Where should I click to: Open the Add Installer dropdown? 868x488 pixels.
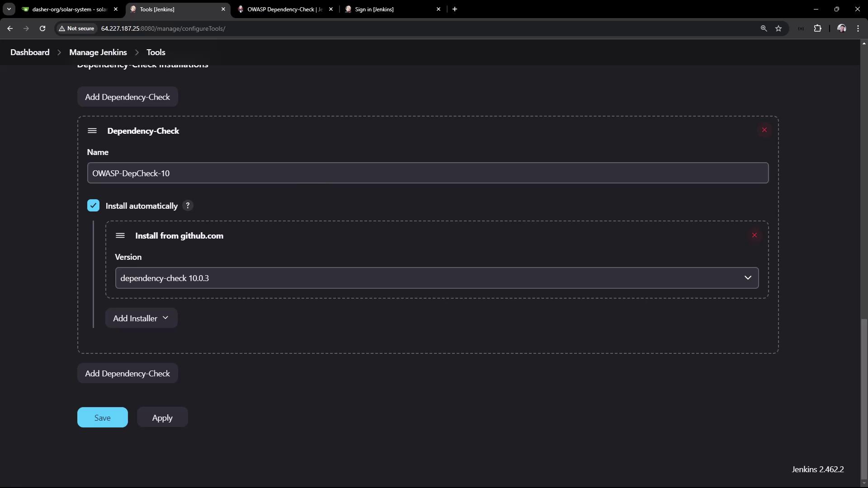141,318
